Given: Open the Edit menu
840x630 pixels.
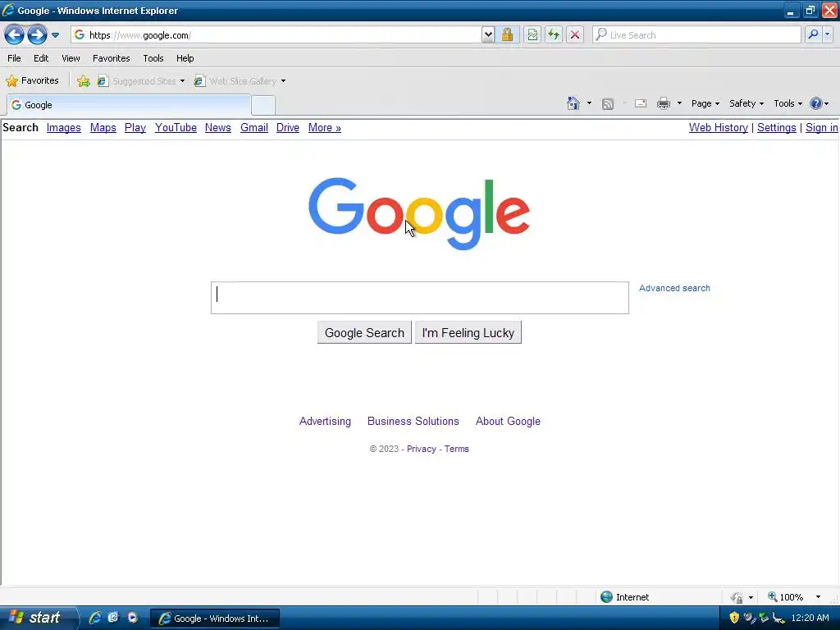Looking at the screenshot, I should (x=41, y=58).
